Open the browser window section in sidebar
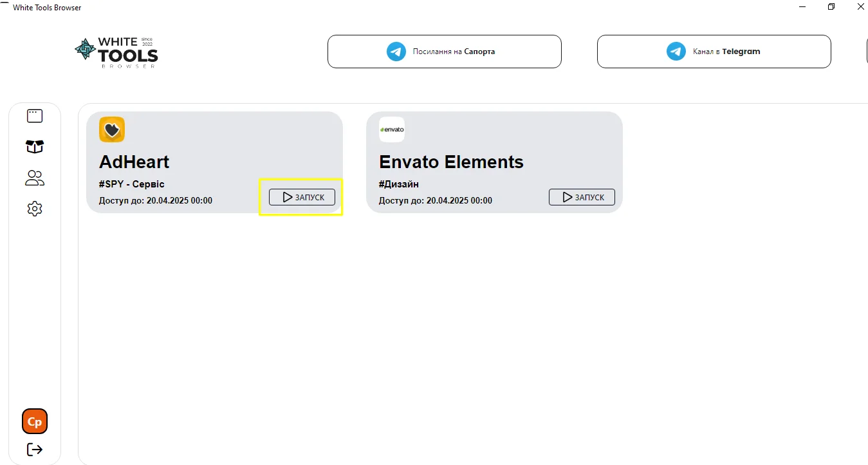 click(35, 116)
